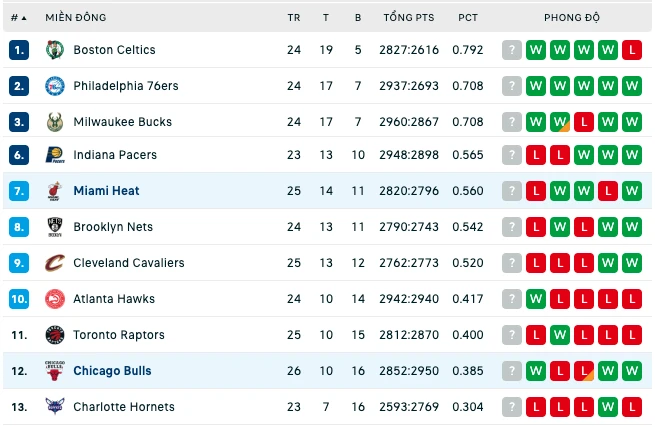Open the Cleveland Cavaliers logo
655x427 pixels.
[55, 263]
